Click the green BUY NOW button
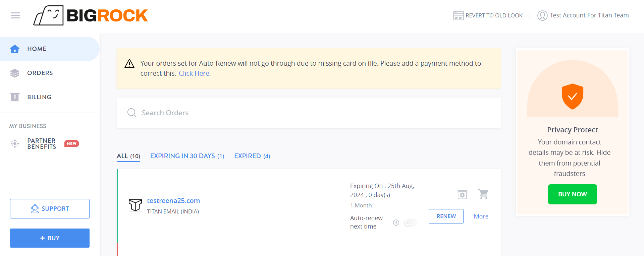 coord(573,194)
